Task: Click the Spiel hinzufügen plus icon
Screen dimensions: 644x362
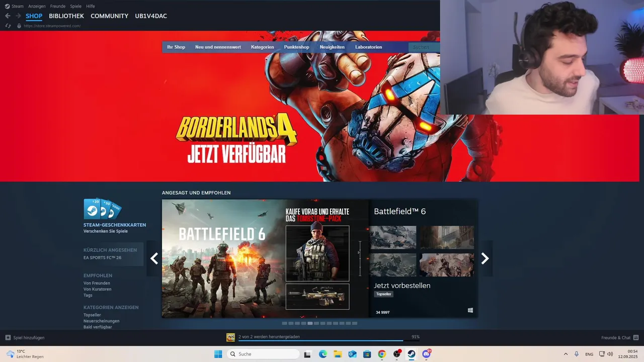Action: coord(8,338)
